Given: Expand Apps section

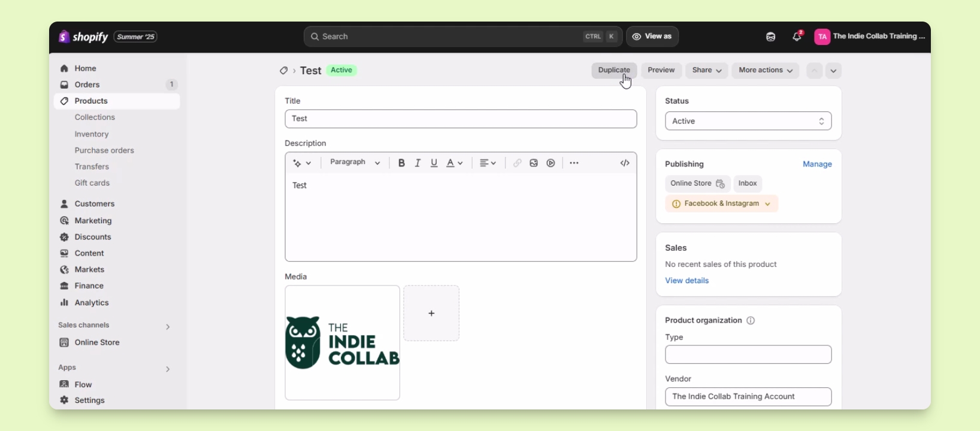Looking at the screenshot, I should pos(168,369).
